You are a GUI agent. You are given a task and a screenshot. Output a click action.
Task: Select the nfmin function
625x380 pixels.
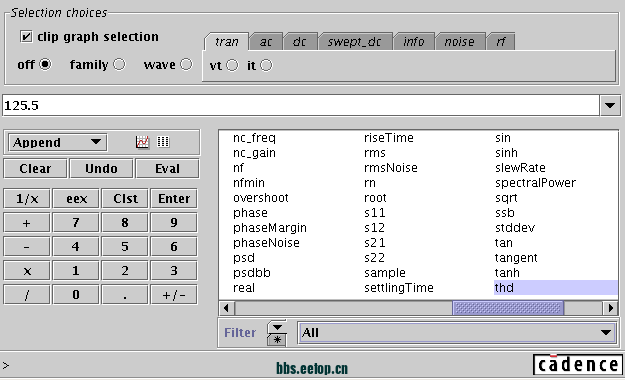click(249, 183)
